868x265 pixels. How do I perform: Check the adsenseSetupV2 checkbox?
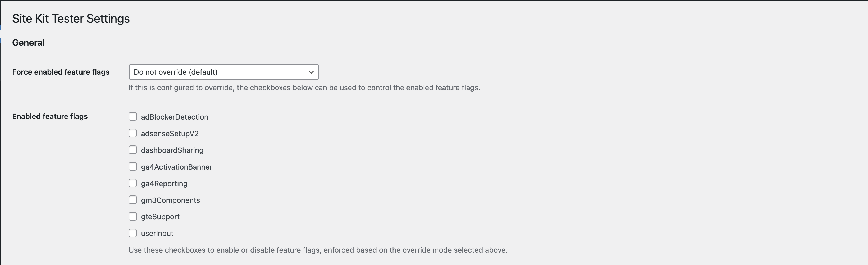pos(133,133)
